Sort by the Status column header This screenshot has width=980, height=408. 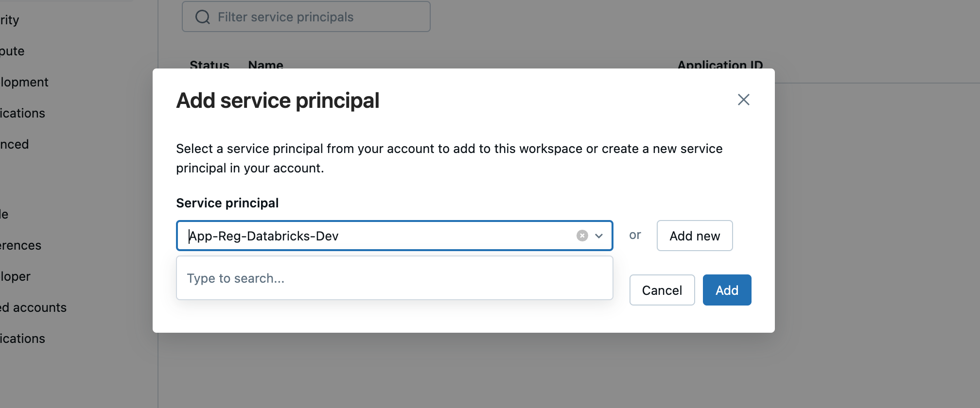(210, 65)
